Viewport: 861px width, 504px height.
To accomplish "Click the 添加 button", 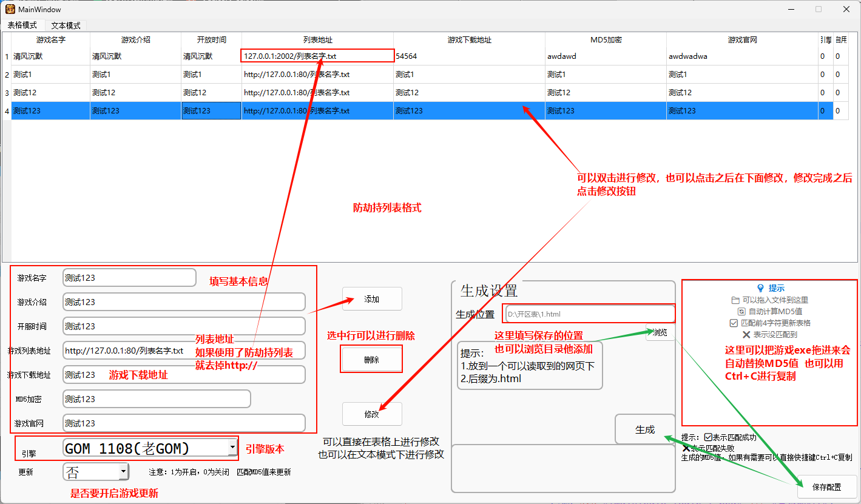I will pos(372,299).
